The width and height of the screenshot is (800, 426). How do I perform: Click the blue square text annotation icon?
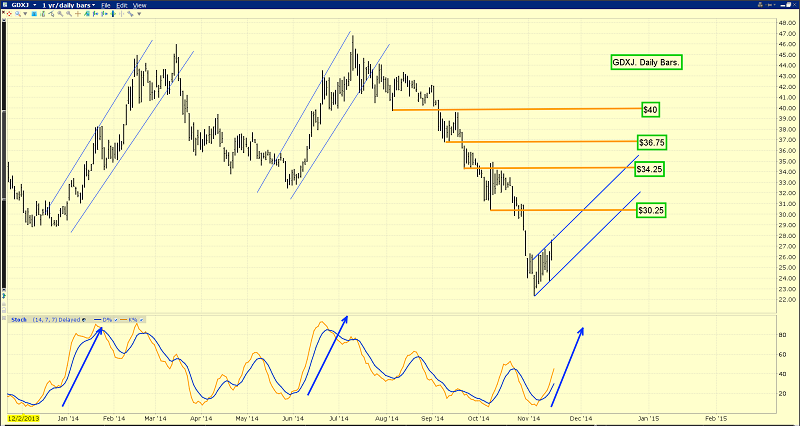point(34,14)
